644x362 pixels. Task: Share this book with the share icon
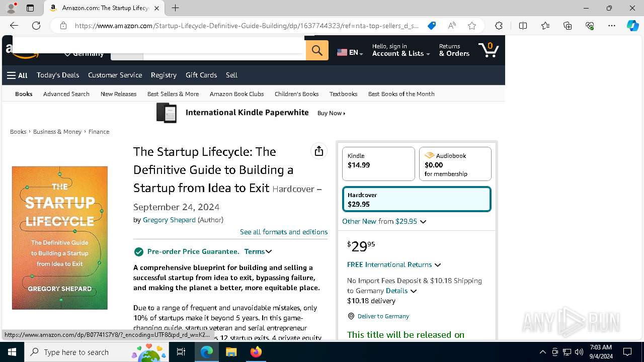click(x=319, y=151)
